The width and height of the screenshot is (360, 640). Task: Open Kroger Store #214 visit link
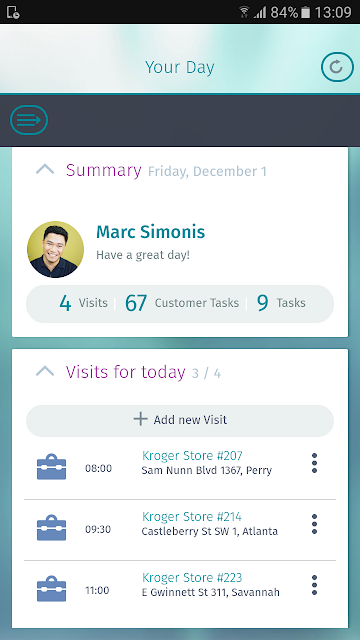pyautogui.click(x=191, y=516)
